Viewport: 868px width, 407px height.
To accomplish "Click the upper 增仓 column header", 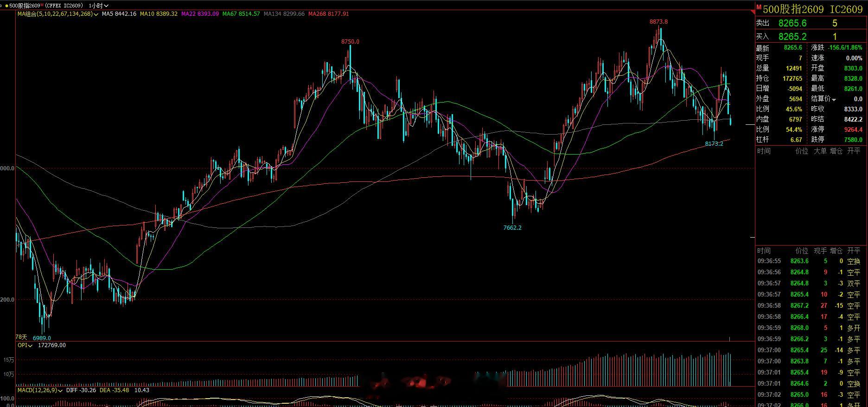I will click(836, 151).
